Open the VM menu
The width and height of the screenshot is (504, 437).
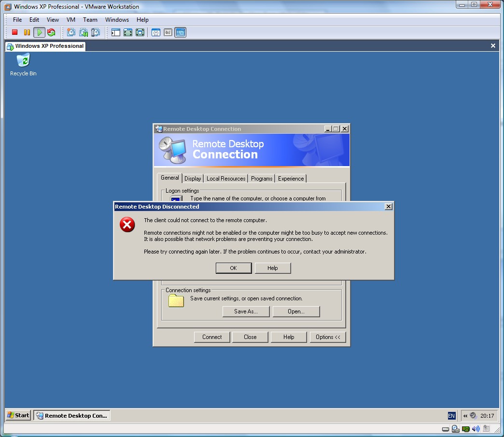click(x=70, y=20)
